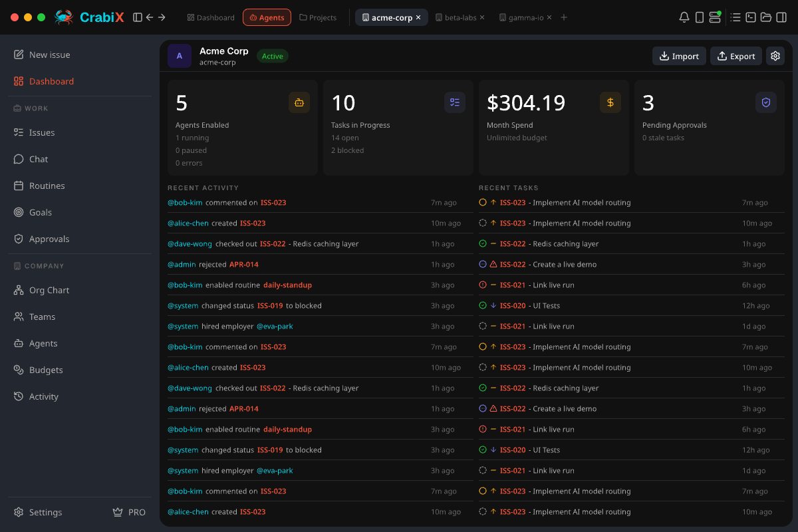Open Goals in the sidebar
This screenshot has width=798, height=532.
[x=80, y=212]
